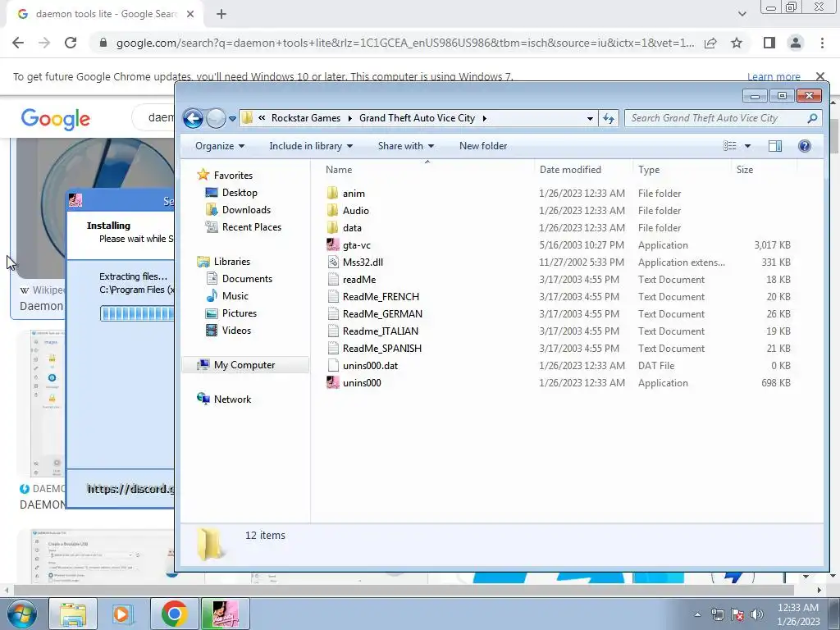Viewport: 840px width, 630px height.
Task: Open Explorer help with the question mark icon
Action: click(x=804, y=146)
